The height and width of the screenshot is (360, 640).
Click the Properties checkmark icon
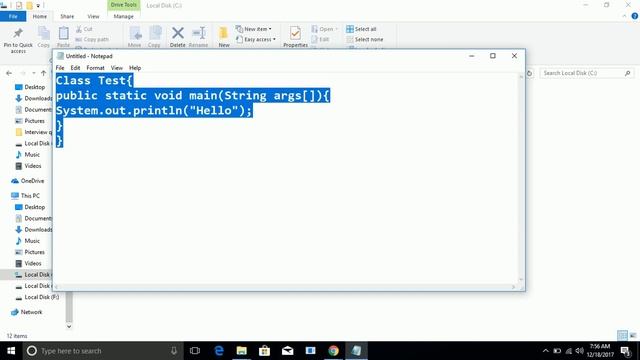point(295,33)
